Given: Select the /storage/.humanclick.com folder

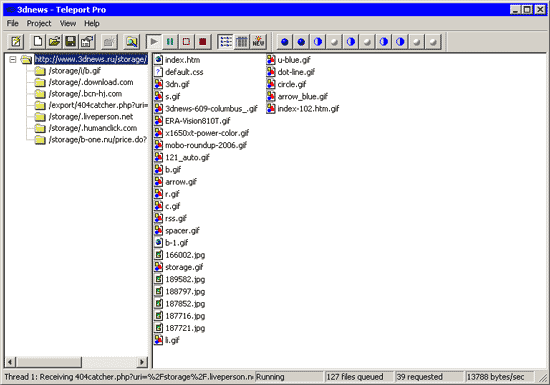Looking at the screenshot, I should 93,128.
